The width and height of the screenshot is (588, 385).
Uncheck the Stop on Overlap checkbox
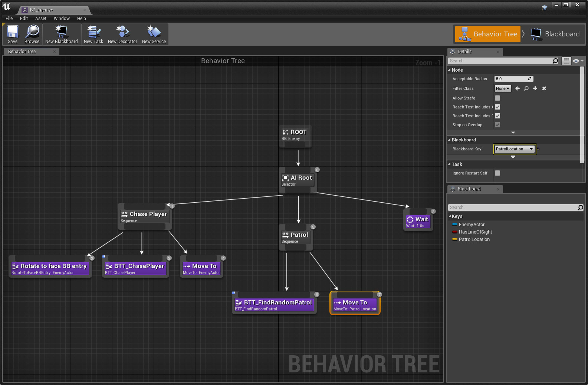497,125
